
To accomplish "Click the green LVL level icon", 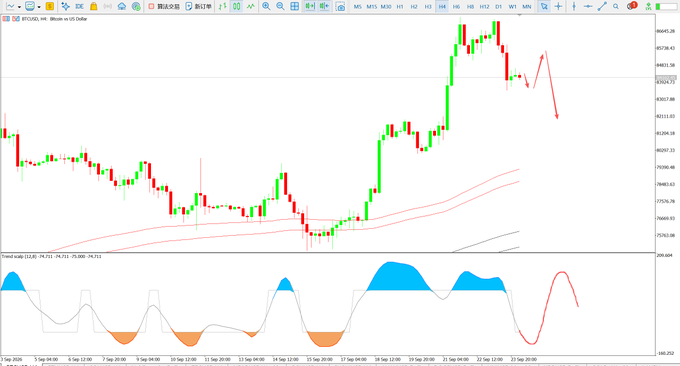I will [x=648, y=7].
